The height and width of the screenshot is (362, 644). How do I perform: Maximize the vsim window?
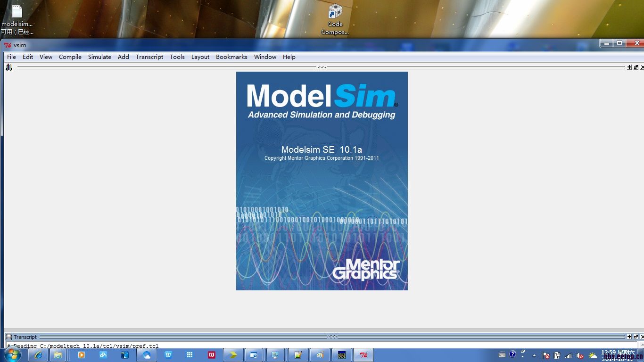619,43
